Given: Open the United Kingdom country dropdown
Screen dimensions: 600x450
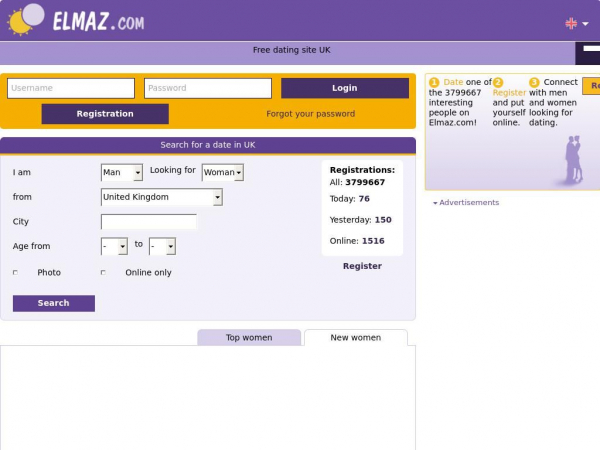Looking at the screenshot, I should click(x=161, y=197).
